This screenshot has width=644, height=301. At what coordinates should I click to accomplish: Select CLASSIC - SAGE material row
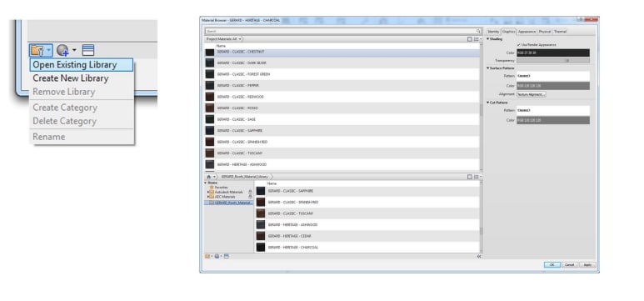(x=342, y=119)
